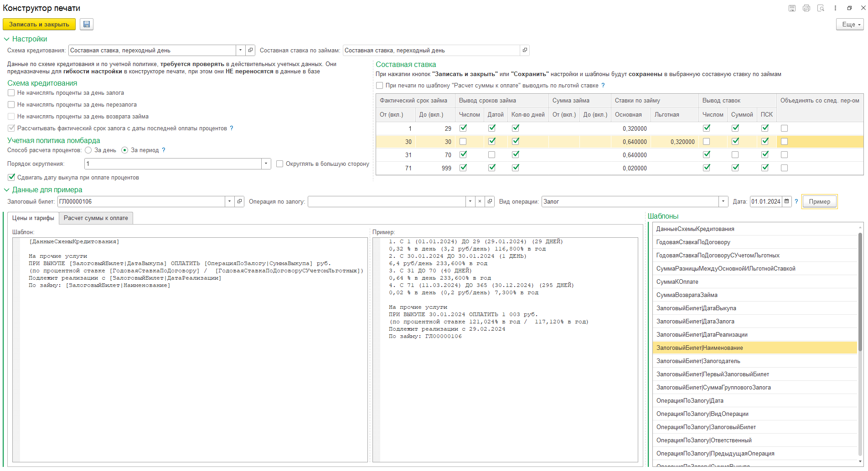Select ЗалоговыйБилет|Залогодатель in Шаблоны list

(x=755, y=361)
